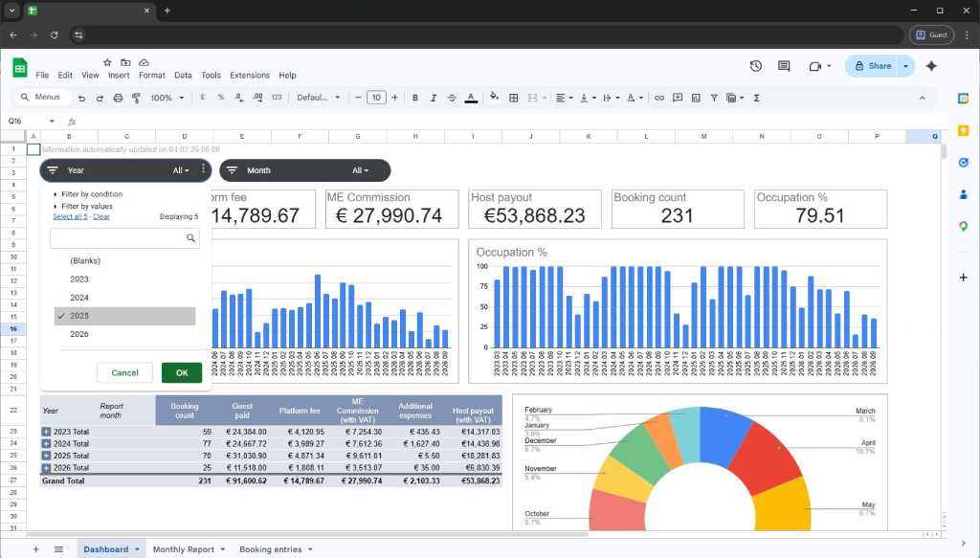Open the Month slicer dropdown
This screenshot has height=558, width=980.
point(360,170)
